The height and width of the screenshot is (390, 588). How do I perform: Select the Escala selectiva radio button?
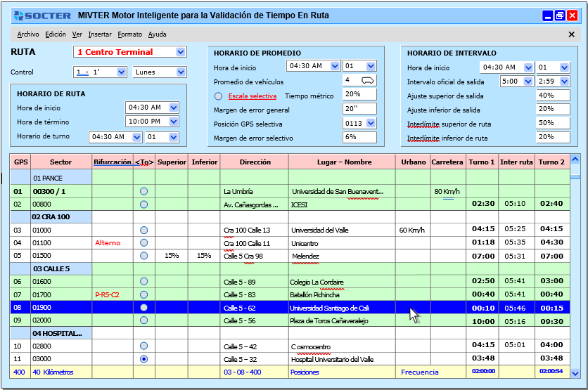click(218, 96)
